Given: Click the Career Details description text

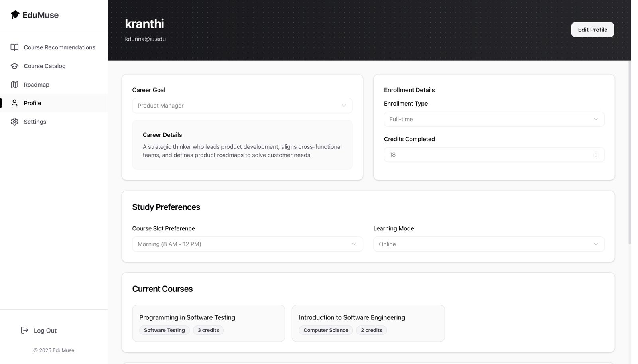Looking at the screenshot, I should pyautogui.click(x=242, y=151).
